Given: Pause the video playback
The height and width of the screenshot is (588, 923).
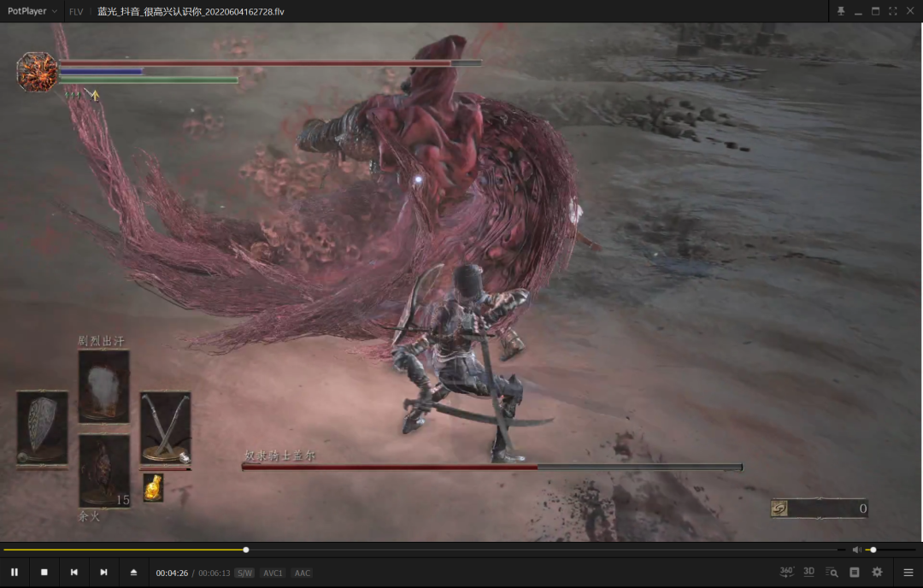Looking at the screenshot, I should [x=15, y=572].
